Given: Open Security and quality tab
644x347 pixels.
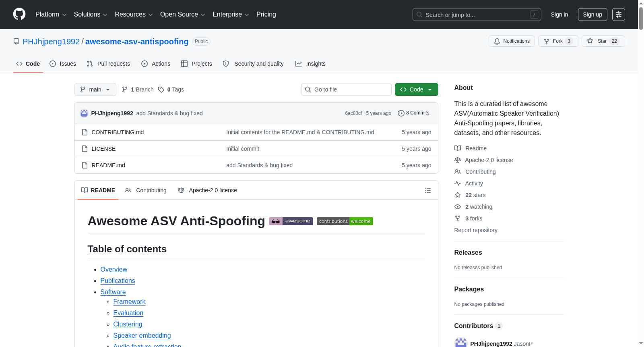Looking at the screenshot, I should click(253, 64).
